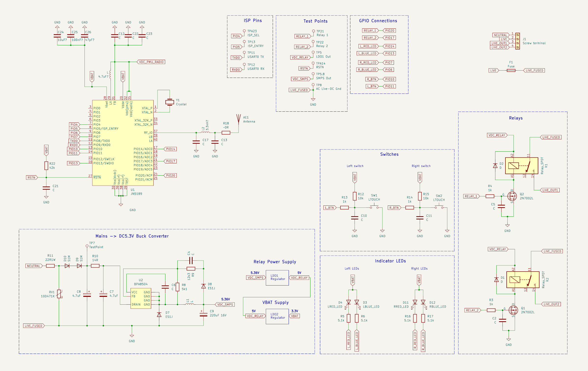588x371 pixels.
Task: Click the Y1 Crystal symbol
Action: (170, 102)
